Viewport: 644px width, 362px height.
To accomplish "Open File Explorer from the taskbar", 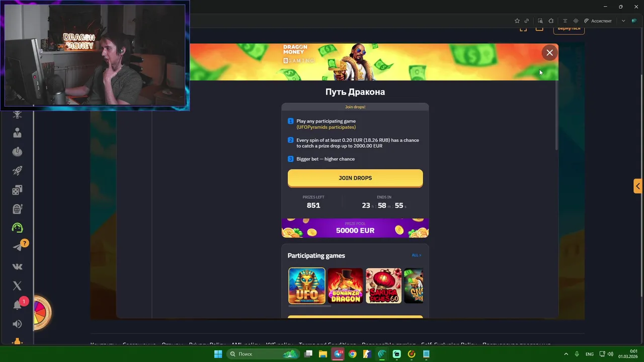I will 323,354.
